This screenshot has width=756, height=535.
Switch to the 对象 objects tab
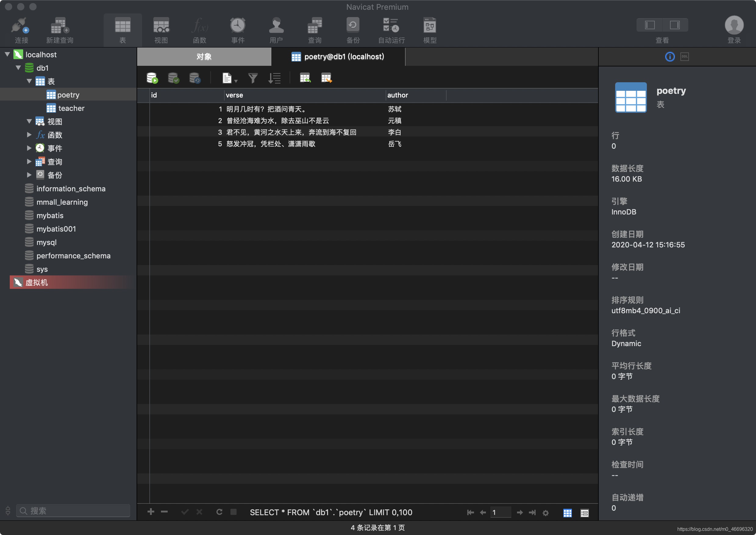point(204,57)
